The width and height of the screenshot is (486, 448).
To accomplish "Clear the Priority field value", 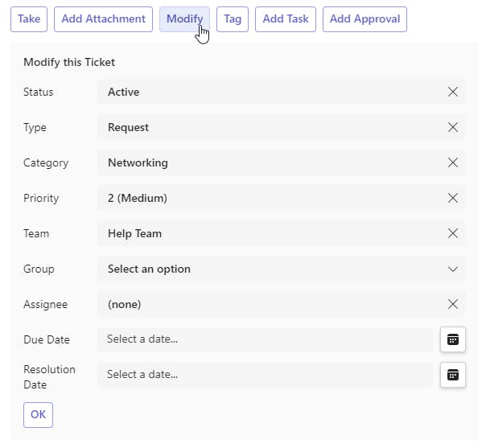I will pos(453,198).
